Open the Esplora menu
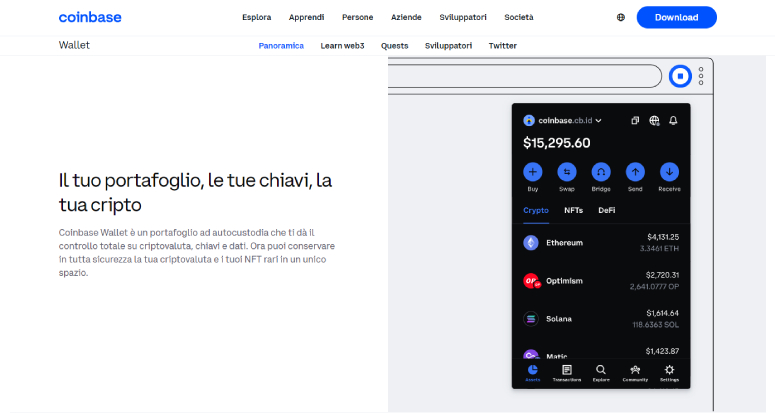This screenshot has height=413, width=775. click(257, 17)
